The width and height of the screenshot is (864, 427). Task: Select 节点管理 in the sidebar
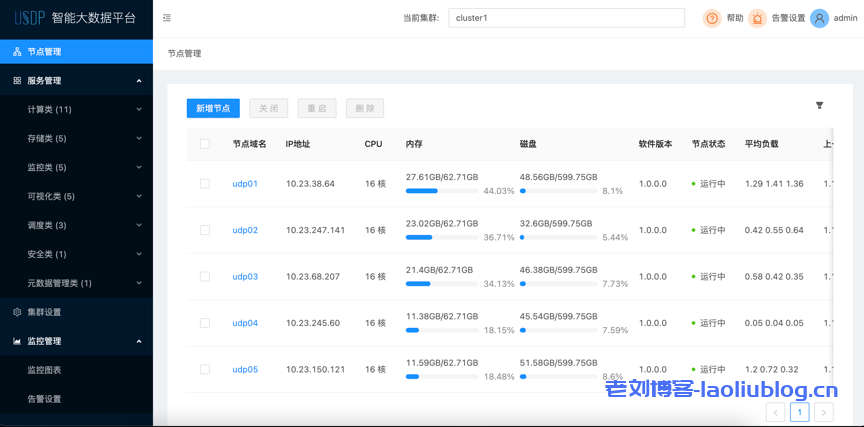77,52
